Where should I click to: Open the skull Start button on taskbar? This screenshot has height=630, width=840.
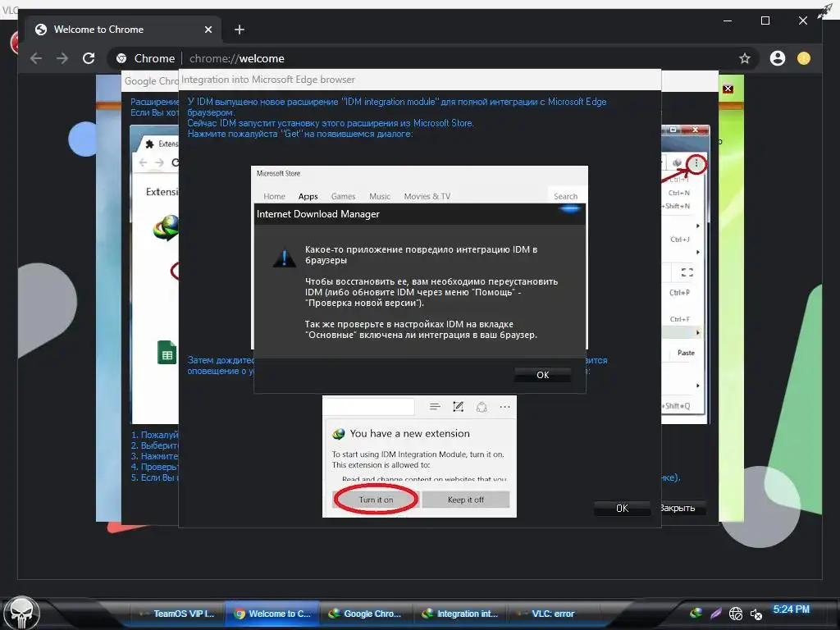(x=21, y=613)
